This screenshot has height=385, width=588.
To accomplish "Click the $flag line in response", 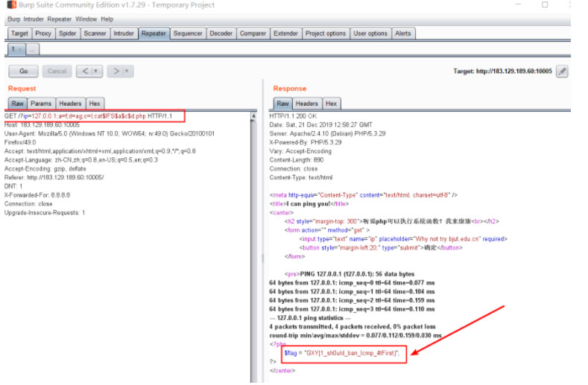I will pyautogui.click(x=341, y=353).
